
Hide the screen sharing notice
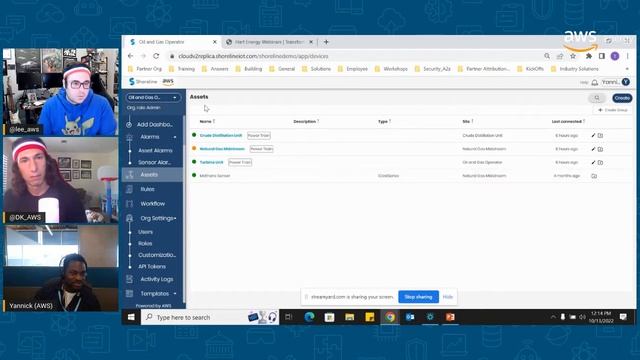coord(448,297)
